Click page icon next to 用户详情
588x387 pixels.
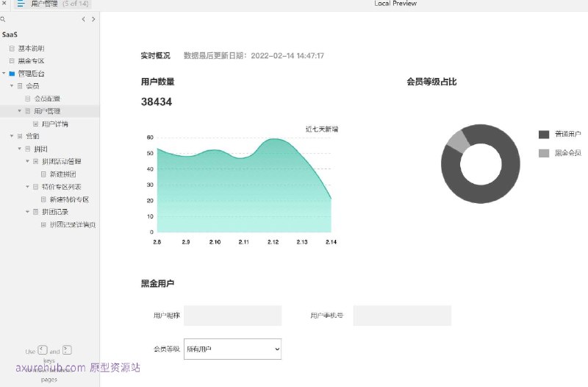coord(35,124)
